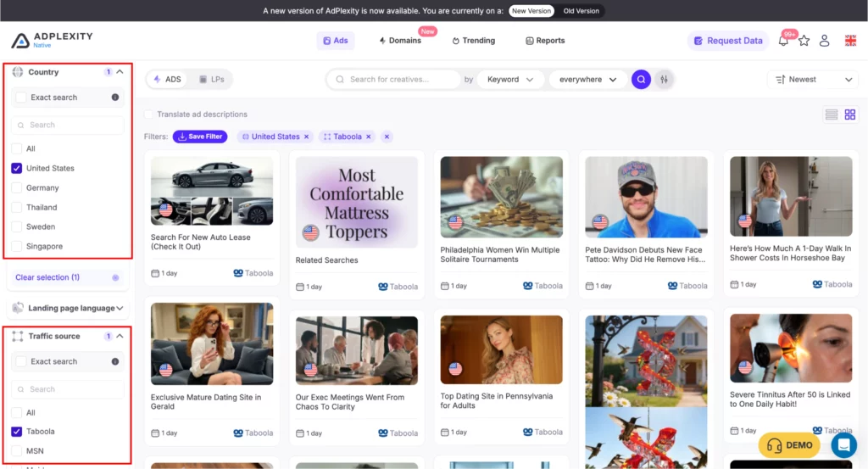This screenshot has width=868, height=469.
Task: Focus the Traffic source search field
Action: click(68, 389)
